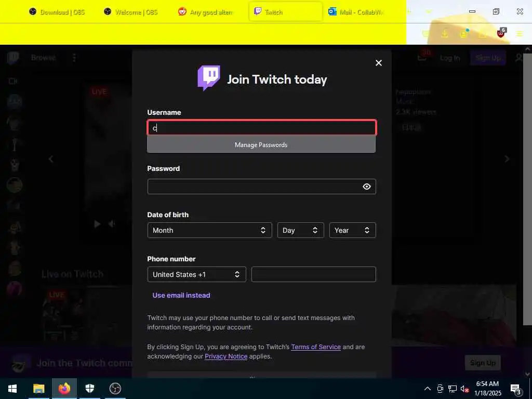This screenshot has width=532, height=399.
Task: Open Firefox account icon with blue dot
Action: pos(463,34)
